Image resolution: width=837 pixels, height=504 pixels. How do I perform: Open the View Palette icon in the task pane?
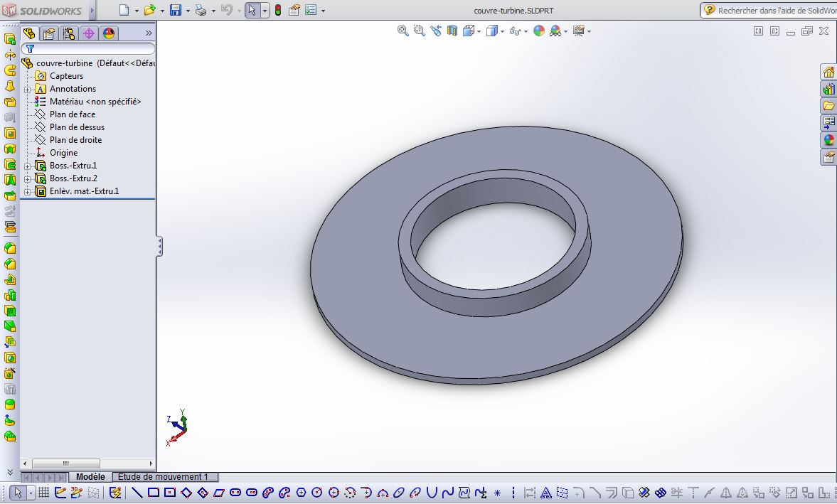828,123
